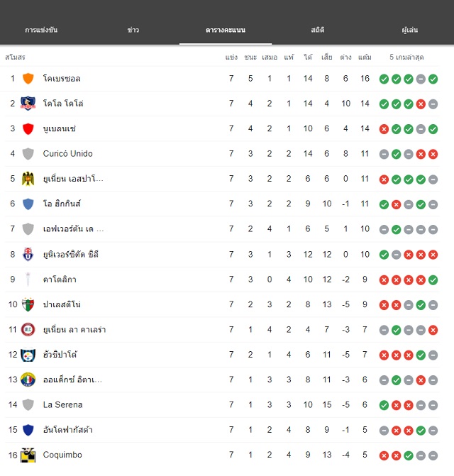This screenshot has width=454, height=476.
Task: Click the Huachipato crest in row 12
Action: click(x=28, y=355)
